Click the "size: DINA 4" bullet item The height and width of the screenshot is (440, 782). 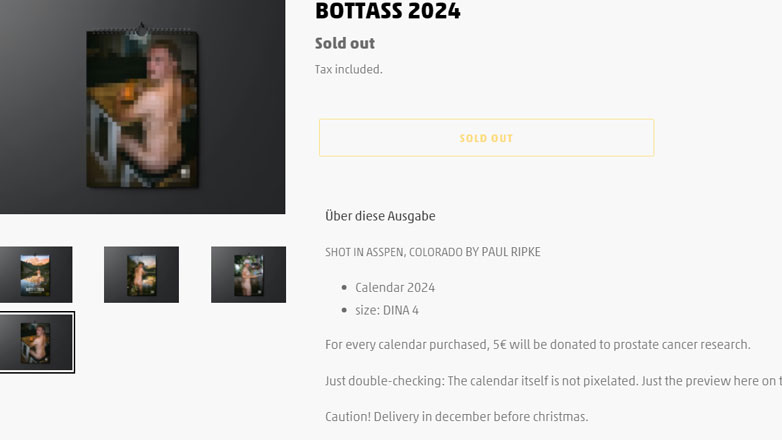click(387, 310)
